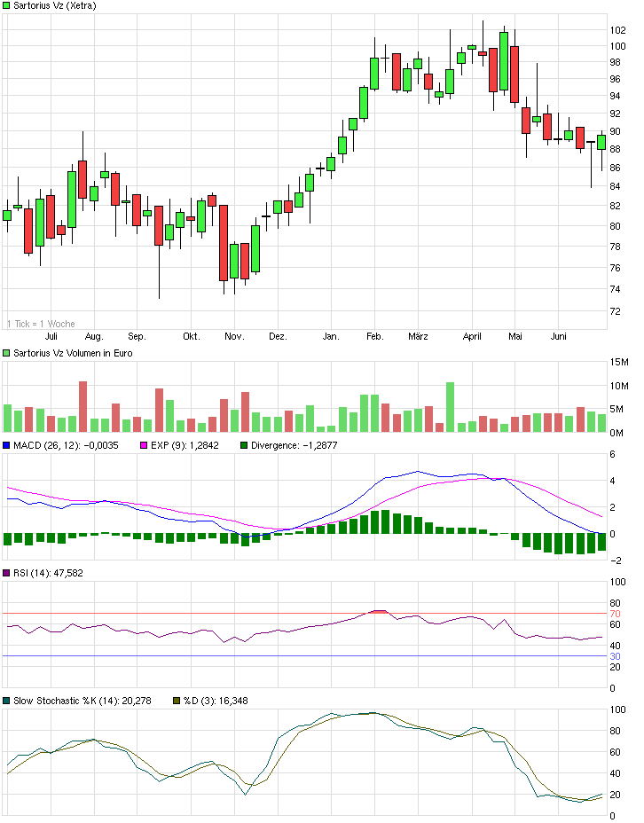The width and height of the screenshot is (644, 823).
Task: Click the '1 Tick = 1 Woche' note
Action: coord(41,324)
